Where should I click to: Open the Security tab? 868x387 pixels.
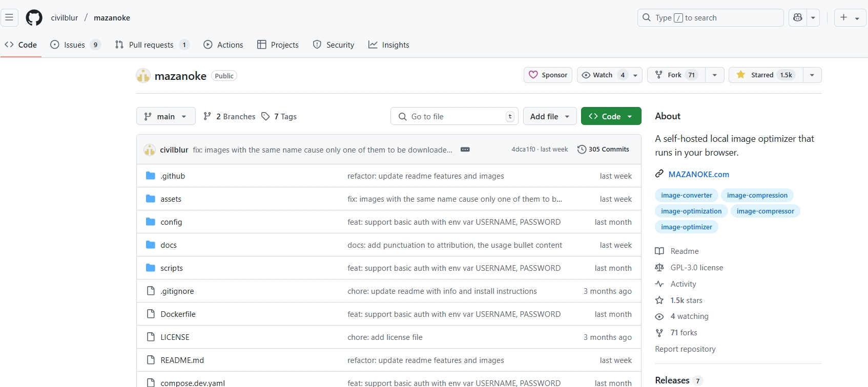point(334,45)
